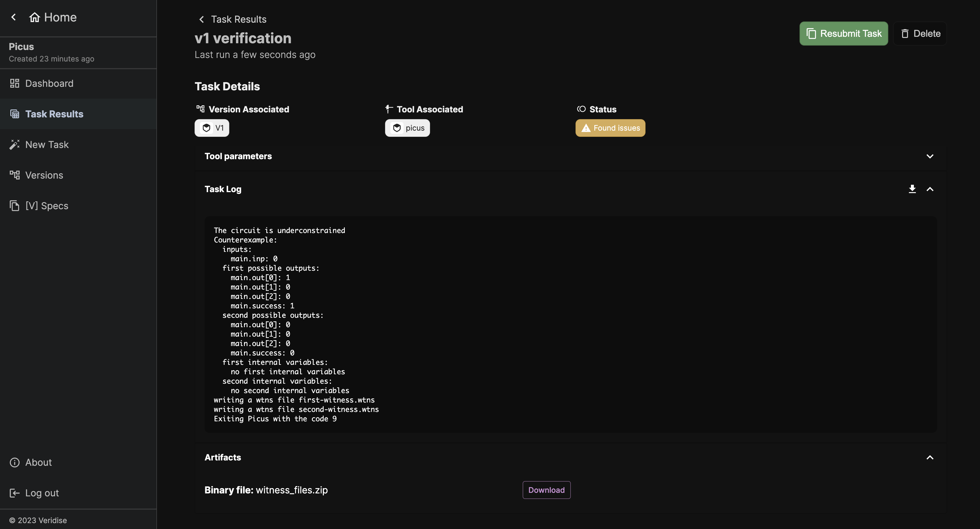980x529 pixels.
Task: Click the Tool Associated label icon
Action: [389, 109]
